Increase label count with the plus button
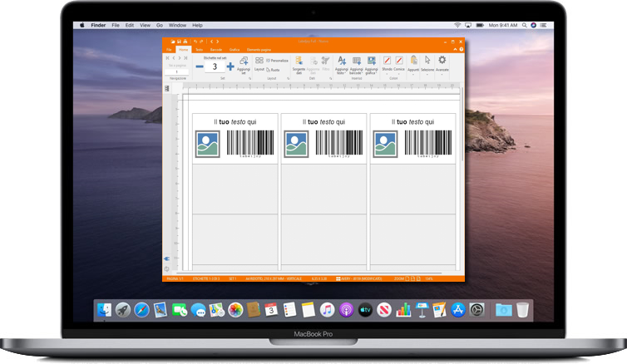The height and width of the screenshot is (364, 627). (230, 66)
